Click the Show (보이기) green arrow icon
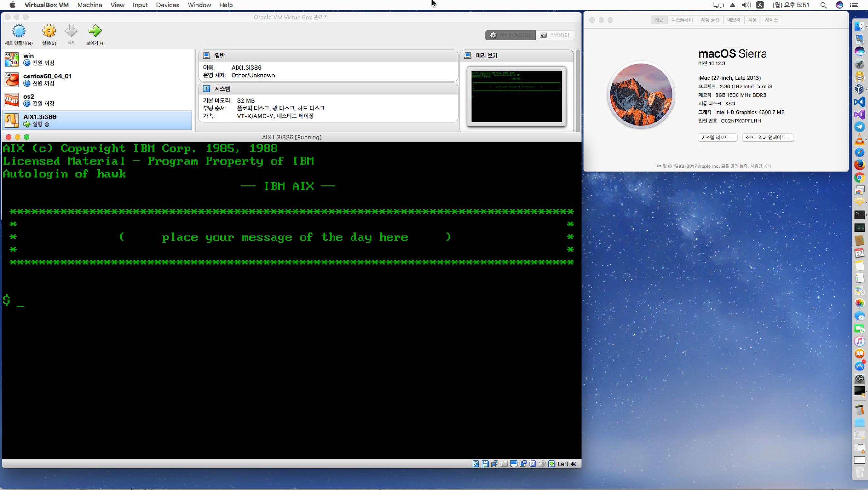Image resolution: width=868 pixels, height=490 pixels. 95,31
